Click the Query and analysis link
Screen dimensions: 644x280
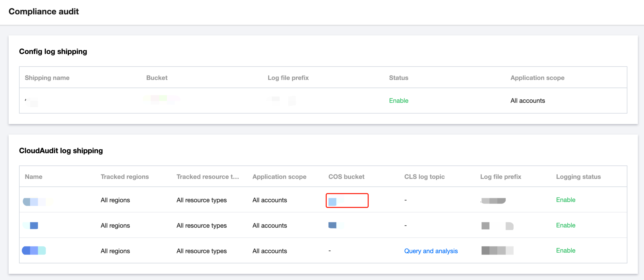(431, 251)
